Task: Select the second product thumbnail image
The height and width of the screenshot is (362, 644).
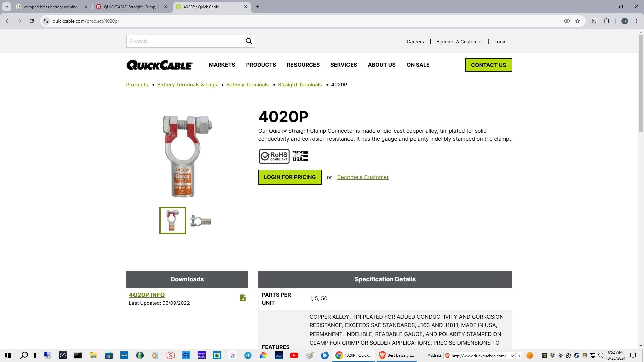Action: point(201,221)
